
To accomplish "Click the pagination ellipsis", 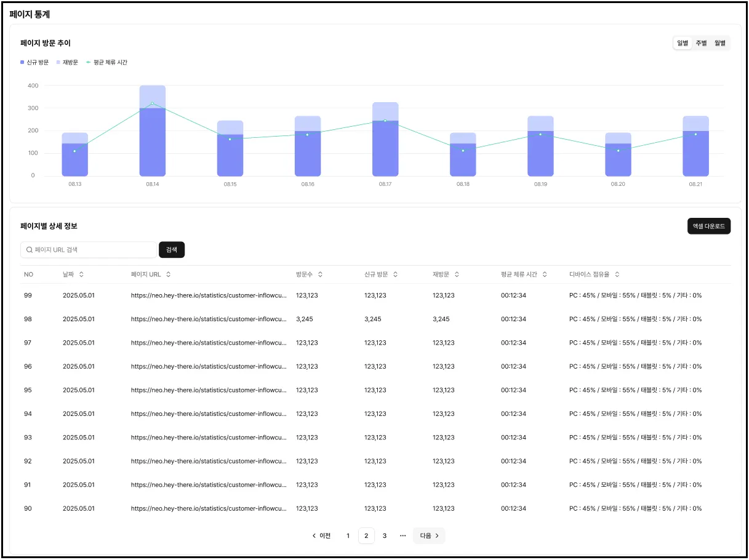I will click(x=403, y=536).
